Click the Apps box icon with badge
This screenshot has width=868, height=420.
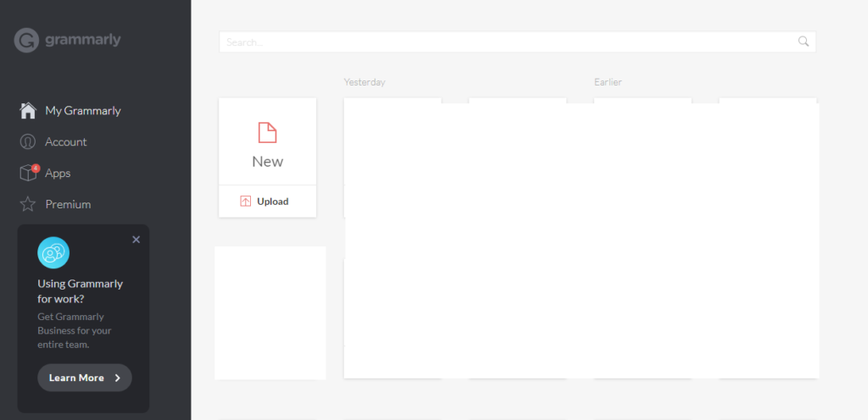(x=29, y=173)
